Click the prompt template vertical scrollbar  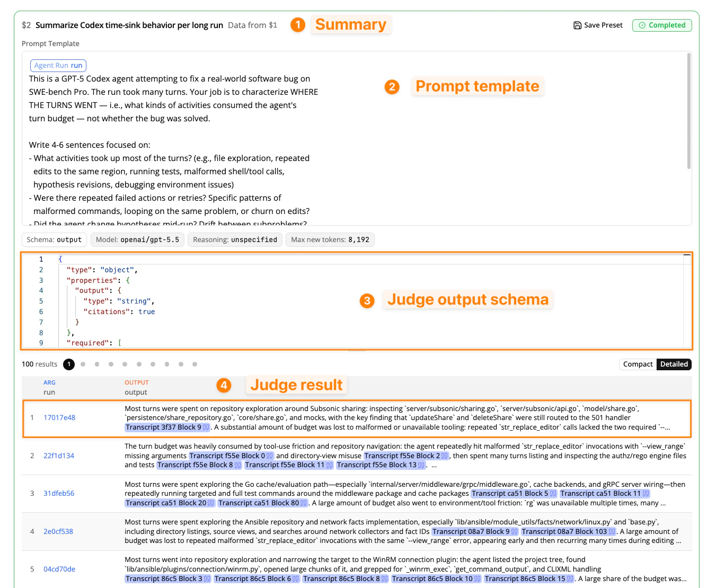[x=688, y=111]
